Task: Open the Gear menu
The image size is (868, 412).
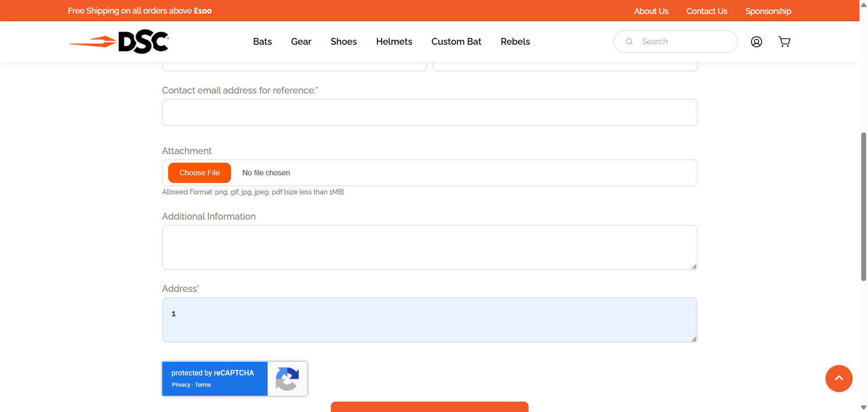Action: (301, 42)
